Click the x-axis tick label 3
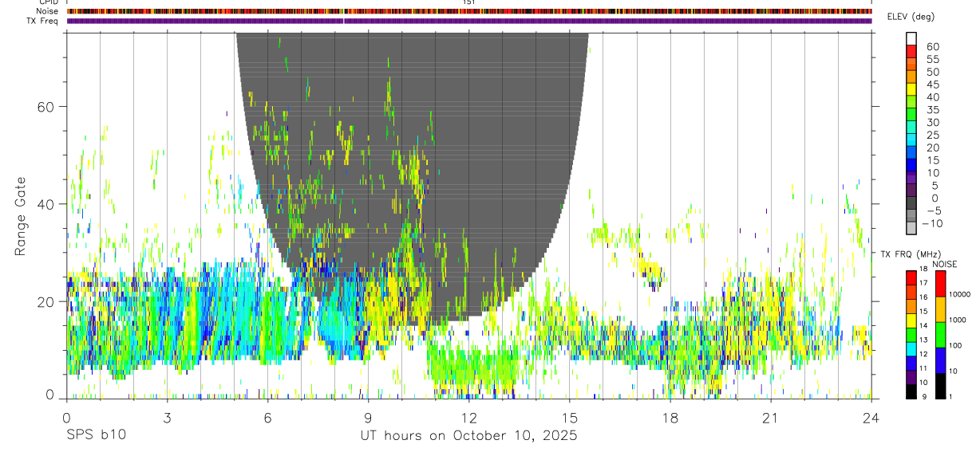This screenshot has height=452, width=980. pos(167,418)
